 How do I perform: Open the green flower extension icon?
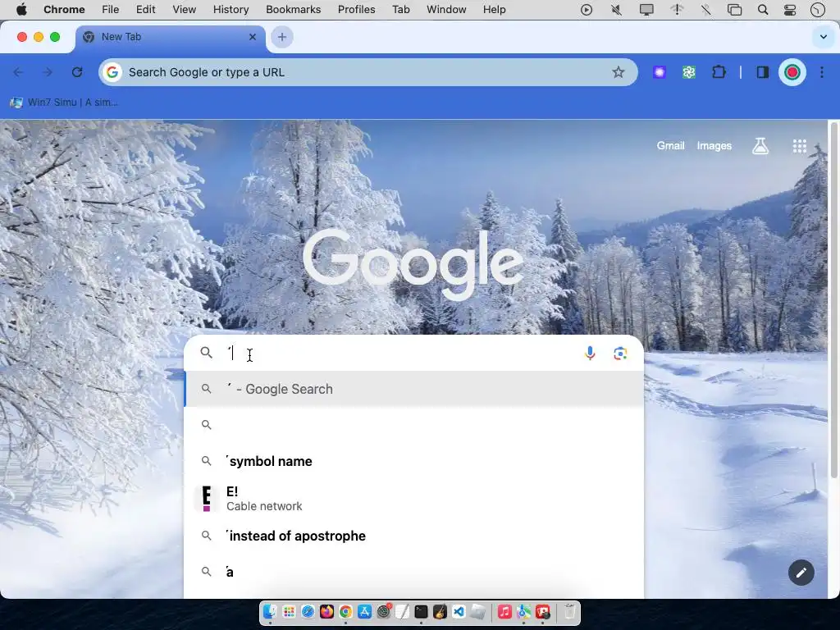(x=689, y=72)
